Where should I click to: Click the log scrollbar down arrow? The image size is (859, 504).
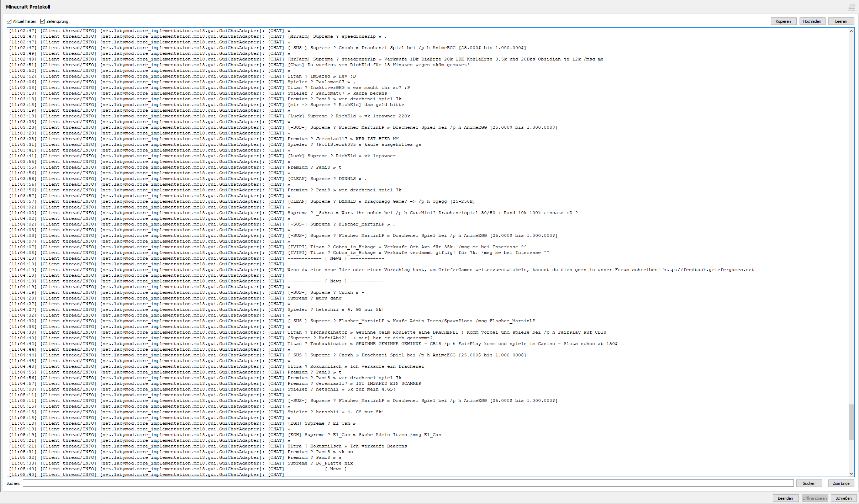click(x=851, y=473)
